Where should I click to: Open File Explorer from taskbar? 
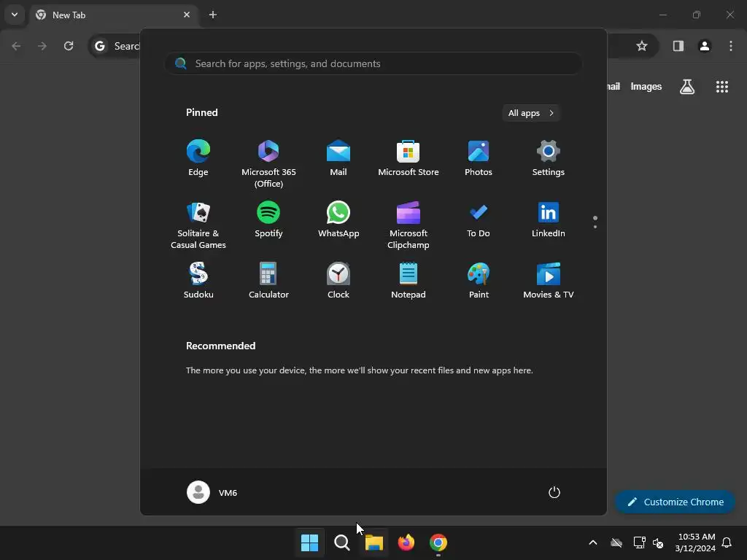[374, 542]
